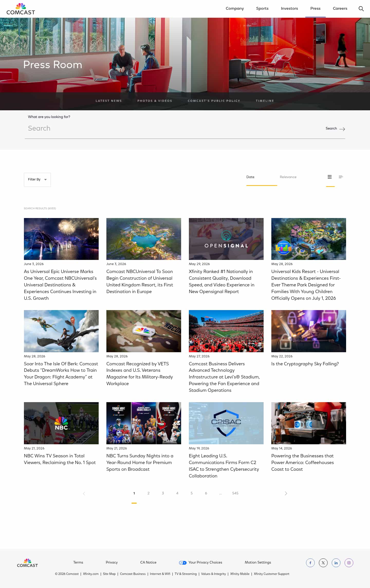Open the Terms footer link
The image size is (370, 588).
[x=78, y=563]
